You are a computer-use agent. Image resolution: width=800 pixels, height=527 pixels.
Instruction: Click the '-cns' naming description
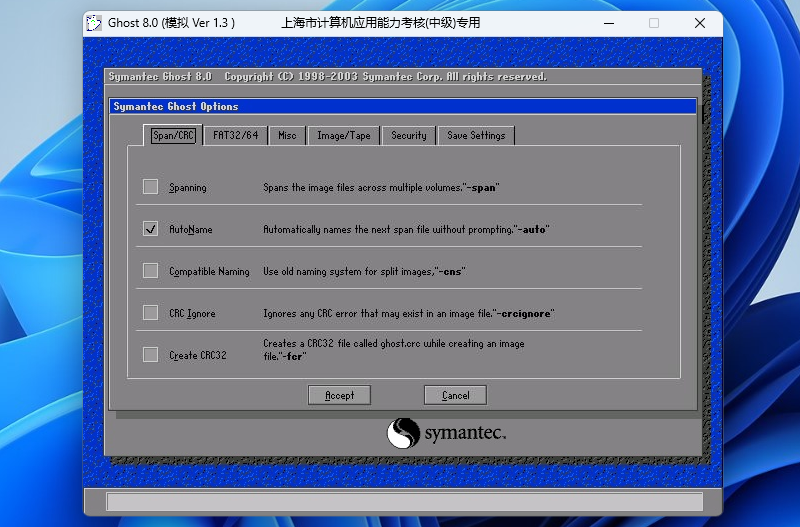364,272
